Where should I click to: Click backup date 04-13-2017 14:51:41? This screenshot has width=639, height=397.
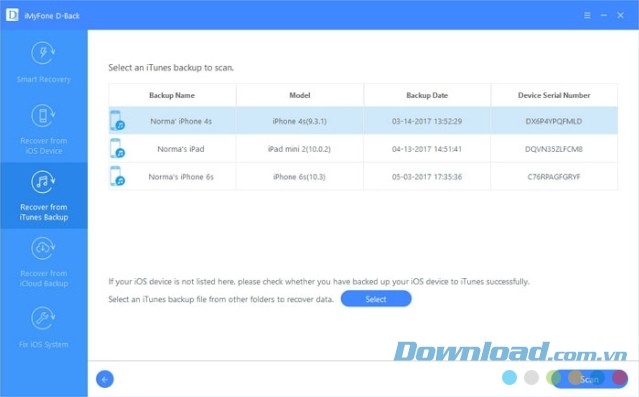427,149
